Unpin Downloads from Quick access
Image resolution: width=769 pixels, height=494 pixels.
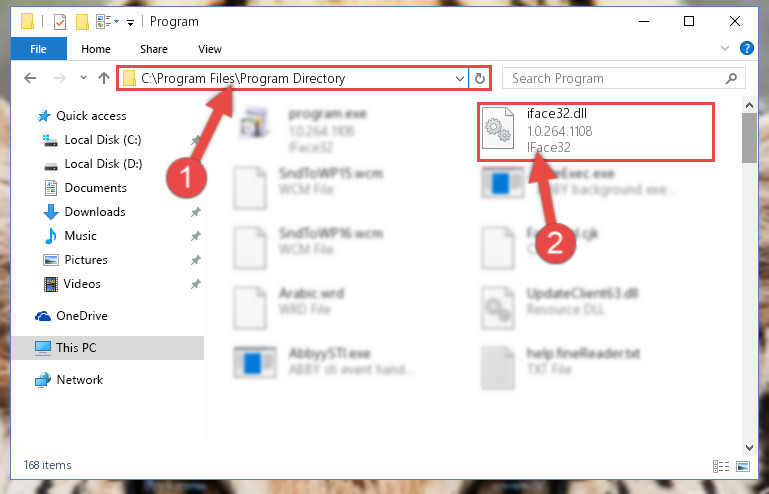coord(196,212)
